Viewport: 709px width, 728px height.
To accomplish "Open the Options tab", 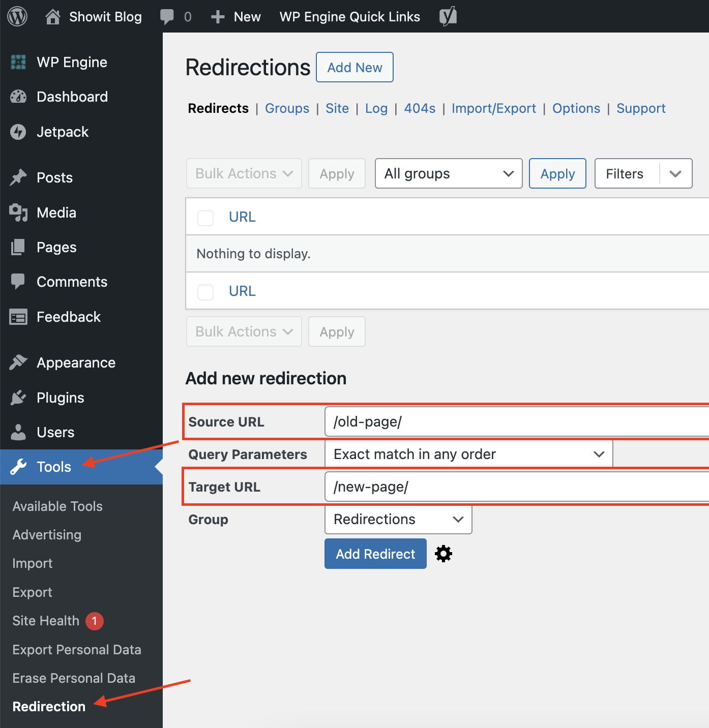I will click(576, 108).
